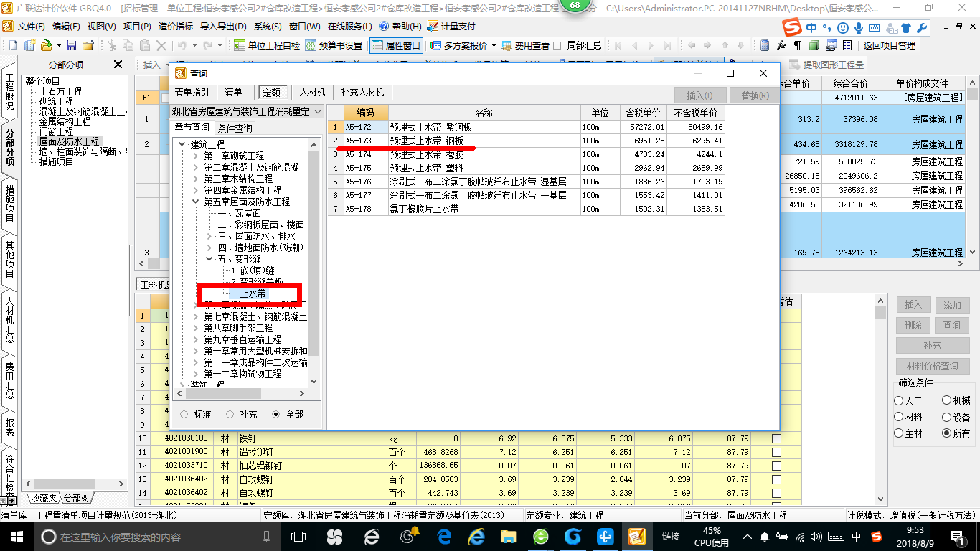Click Sogou input method S logo
This screenshot has width=980, height=551.
(x=791, y=28)
